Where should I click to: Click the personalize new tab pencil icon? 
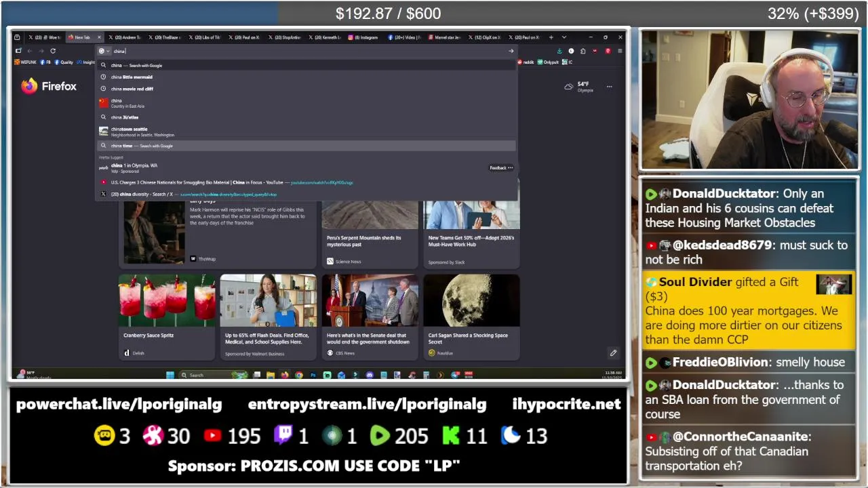[x=613, y=353]
